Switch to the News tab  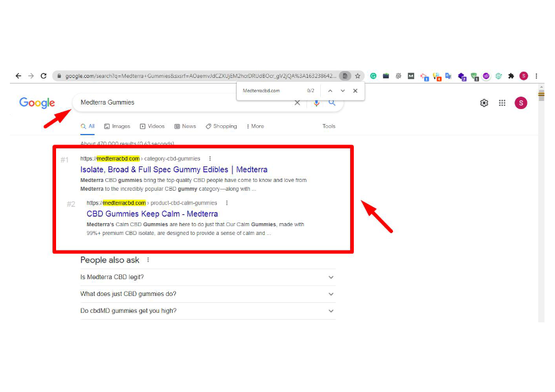(185, 127)
